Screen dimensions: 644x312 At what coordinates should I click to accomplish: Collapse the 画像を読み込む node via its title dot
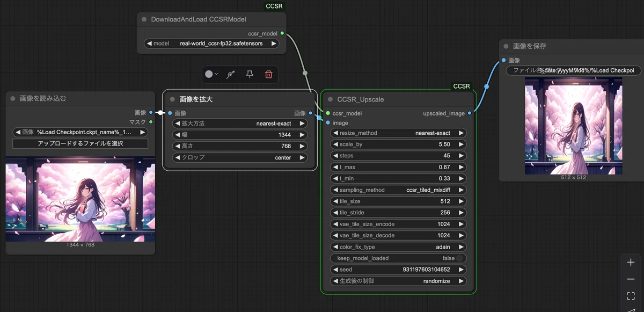tap(13, 99)
